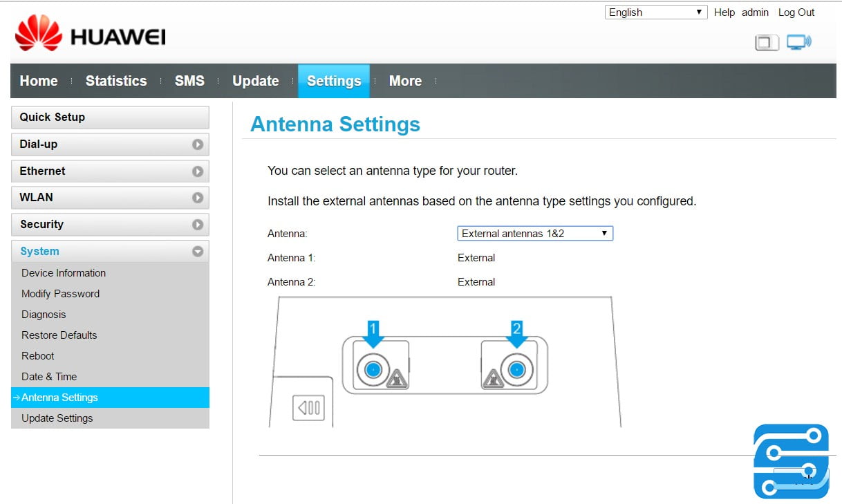Expand the Security sidebar section
The height and width of the screenshot is (504, 842).
pos(198,225)
